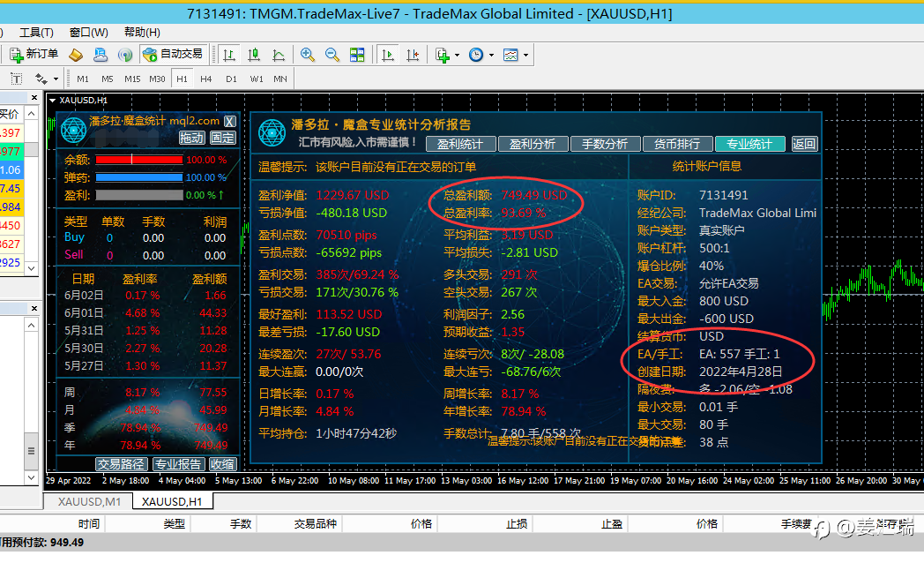Click add indicators icon
924x563 pixels.
(442, 55)
